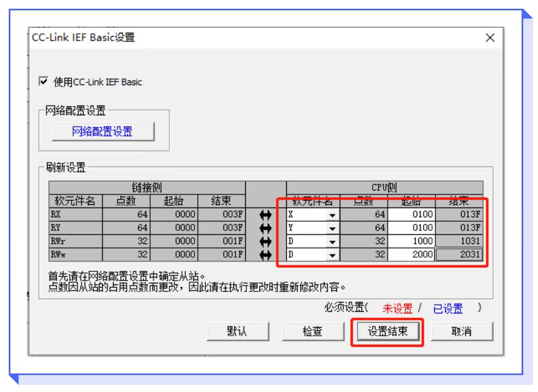Open the X device dropdown in RX row
The image size is (538, 392).
(332, 215)
